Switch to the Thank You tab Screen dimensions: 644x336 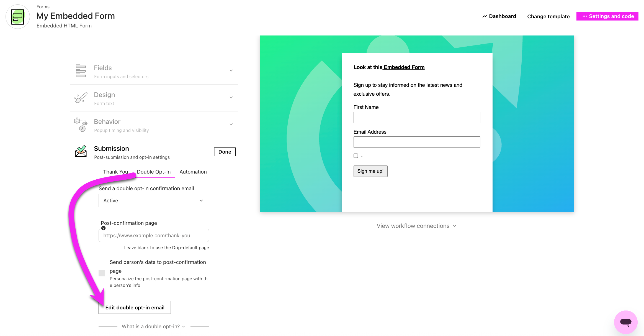coord(115,172)
